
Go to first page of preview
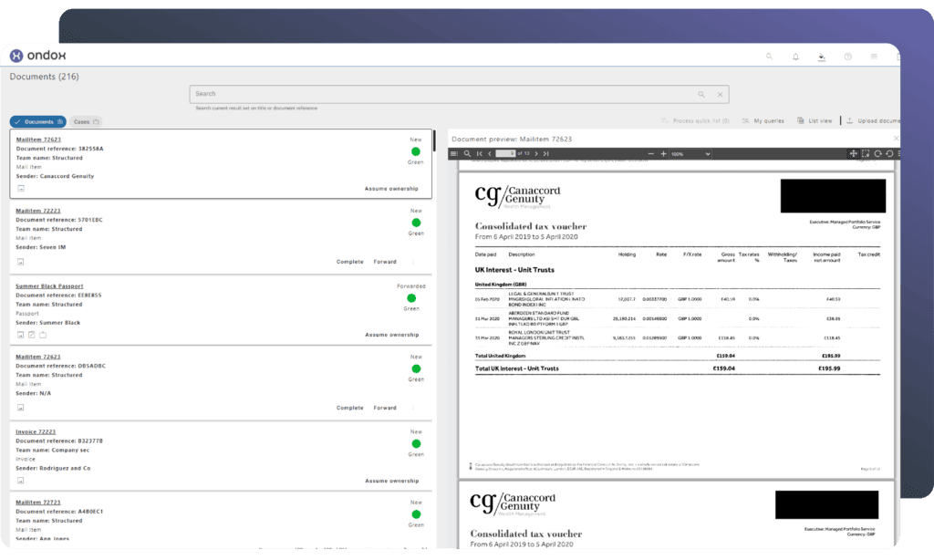pyautogui.click(x=480, y=154)
